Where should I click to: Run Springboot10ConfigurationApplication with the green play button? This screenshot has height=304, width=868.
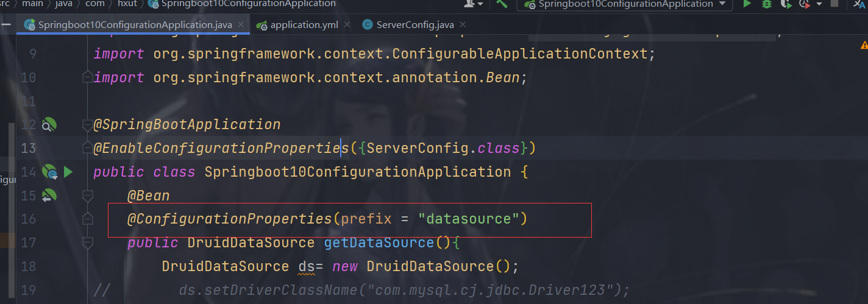747,4
